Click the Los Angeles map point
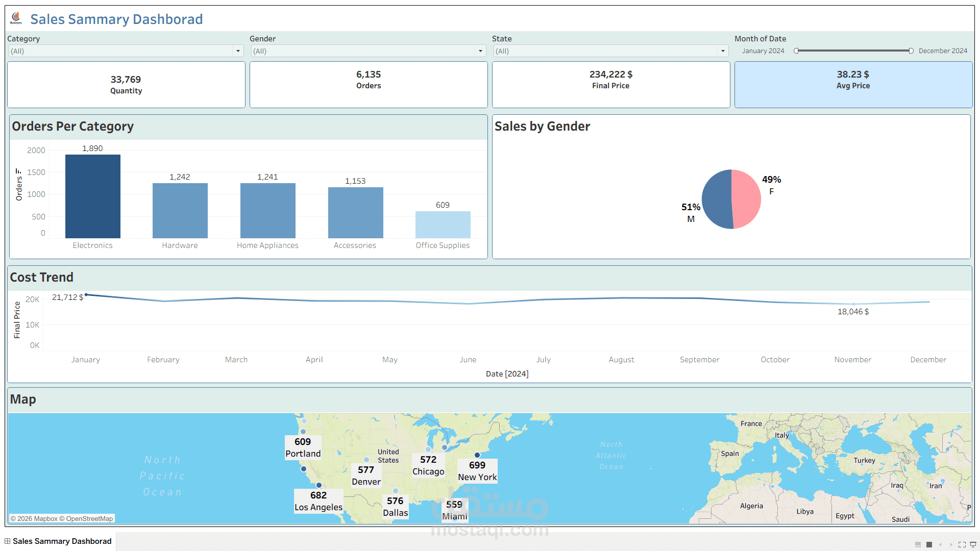This screenshot has height=551, width=980. coord(319,485)
